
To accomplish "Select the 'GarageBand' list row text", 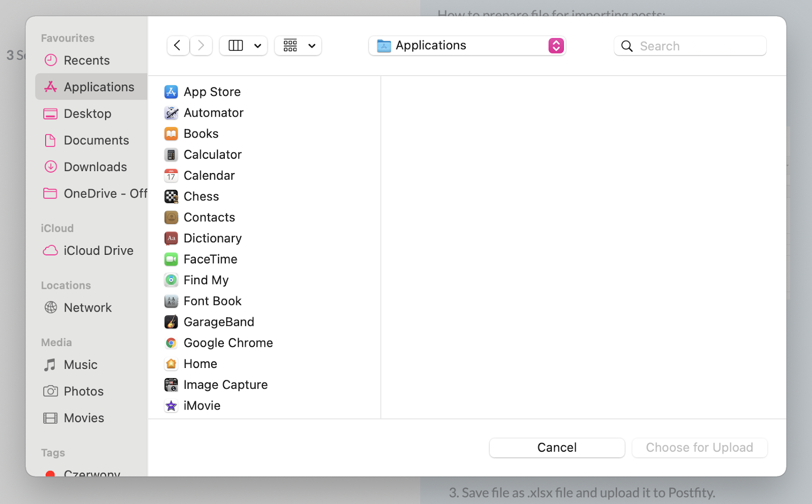I will [219, 322].
